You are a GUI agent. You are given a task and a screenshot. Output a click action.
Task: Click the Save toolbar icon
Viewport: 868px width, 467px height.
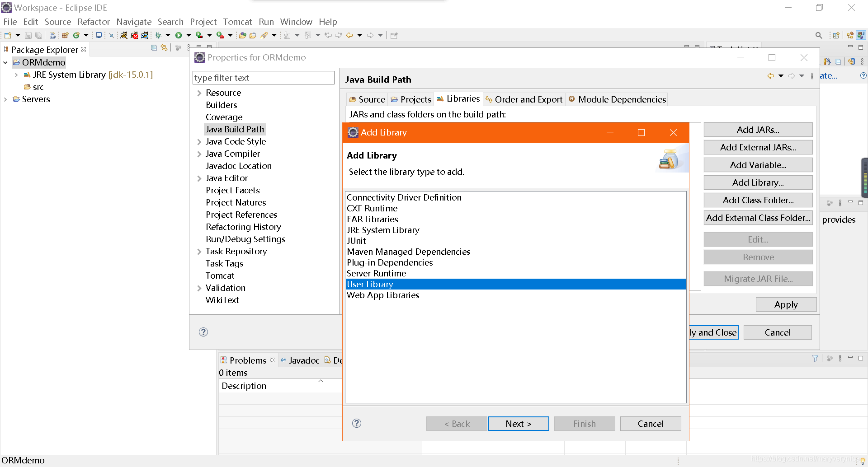[x=28, y=35]
